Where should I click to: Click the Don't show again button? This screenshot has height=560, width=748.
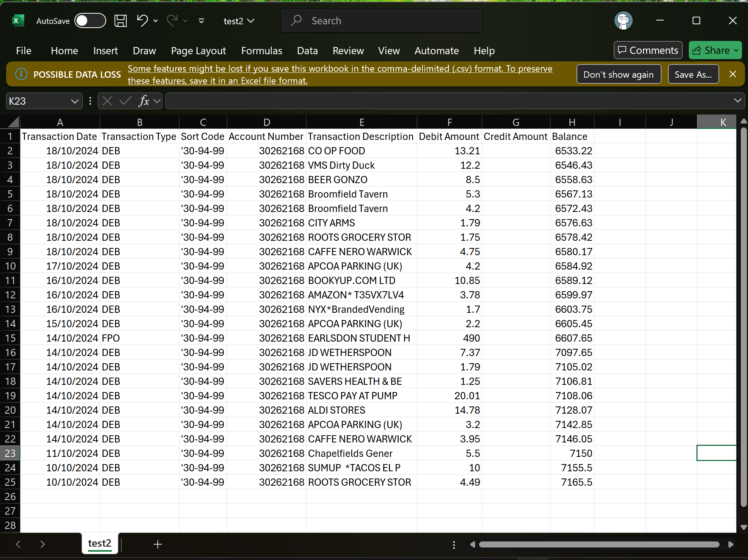pyautogui.click(x=618, y=74)
